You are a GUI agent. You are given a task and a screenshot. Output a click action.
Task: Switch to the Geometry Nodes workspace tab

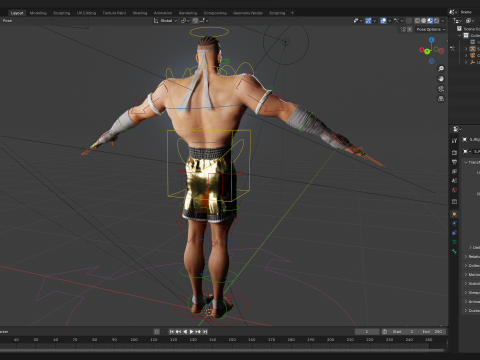click(248, 13)
